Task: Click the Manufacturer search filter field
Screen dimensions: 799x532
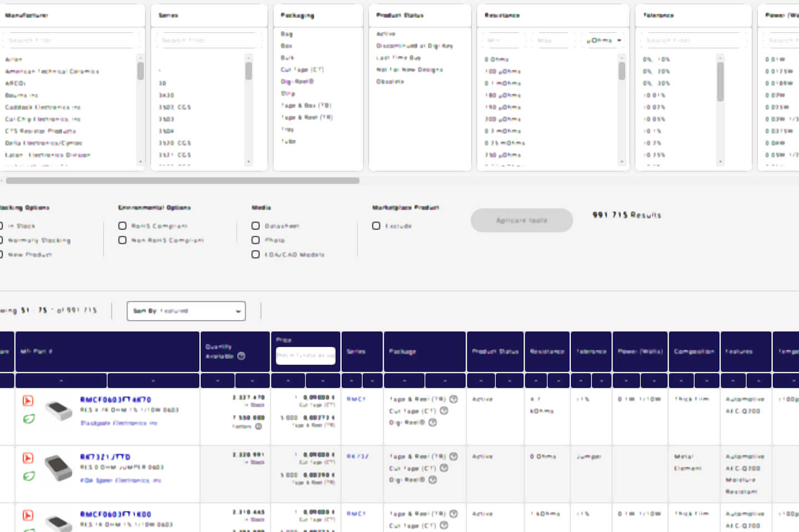Action: pyautogui.click(x=71, y=40)
